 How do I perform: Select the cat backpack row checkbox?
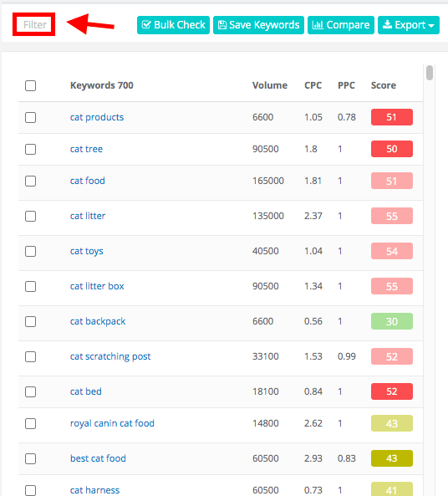(30, 321)
